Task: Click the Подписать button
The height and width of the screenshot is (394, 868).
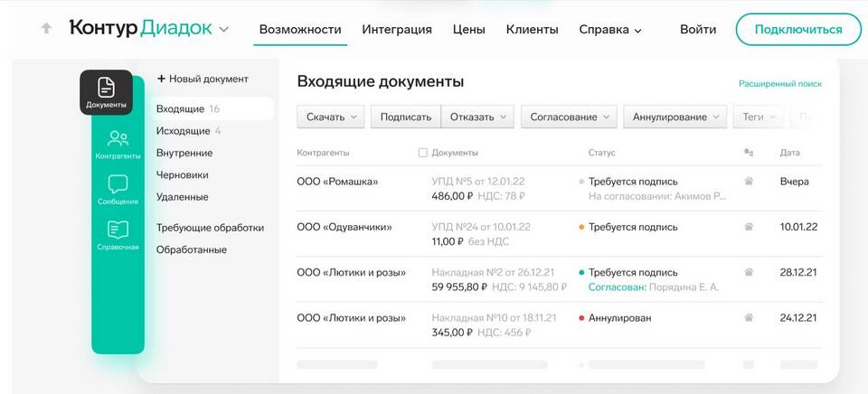Action: click(405, 117)
